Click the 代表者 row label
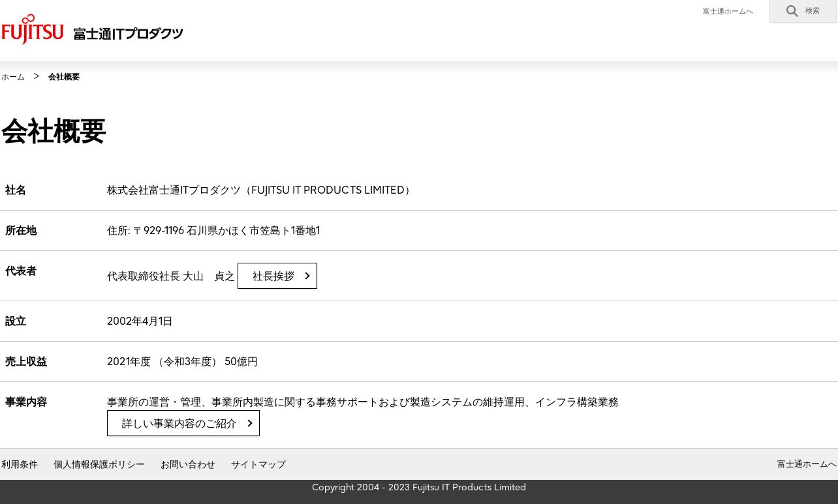Image resolution: width=838 pixels, height=504 pixels. point(21,271)
